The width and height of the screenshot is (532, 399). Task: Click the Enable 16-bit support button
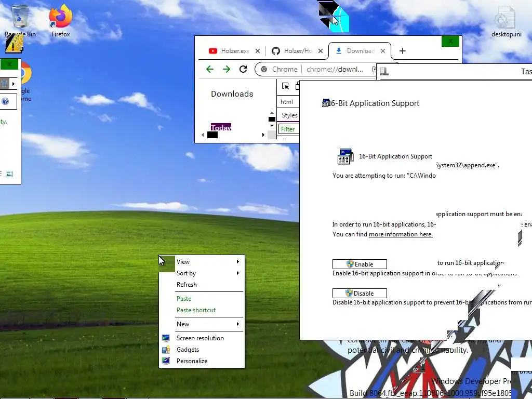[360, 264]
